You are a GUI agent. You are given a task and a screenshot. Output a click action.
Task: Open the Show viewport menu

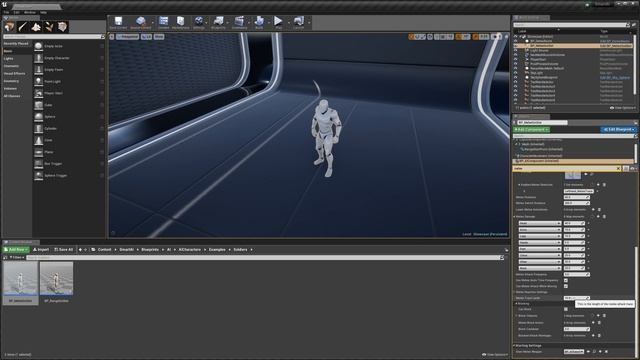159,37
